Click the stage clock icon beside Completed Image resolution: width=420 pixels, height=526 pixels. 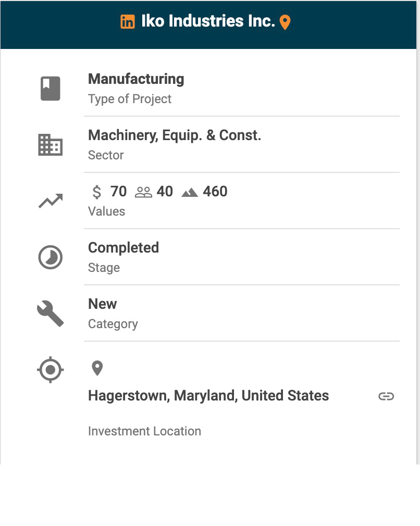(x=51, y=257)
